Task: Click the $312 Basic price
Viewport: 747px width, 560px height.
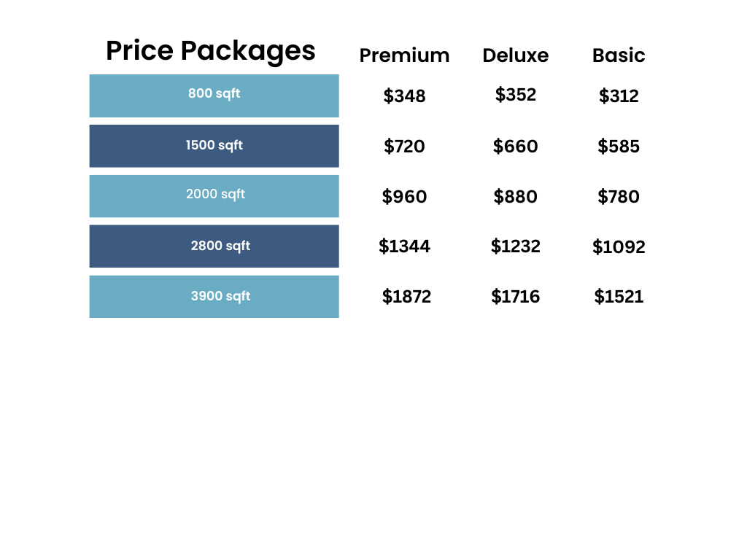Action: 619,96
